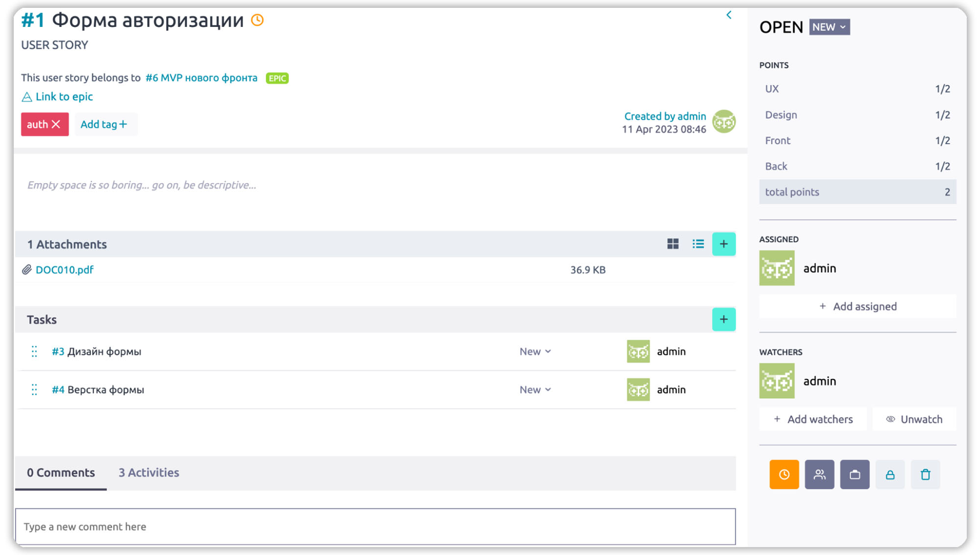Open the NEW status dropdown
980x555 pixels.
pyautogui.click(x=829, y=27)
